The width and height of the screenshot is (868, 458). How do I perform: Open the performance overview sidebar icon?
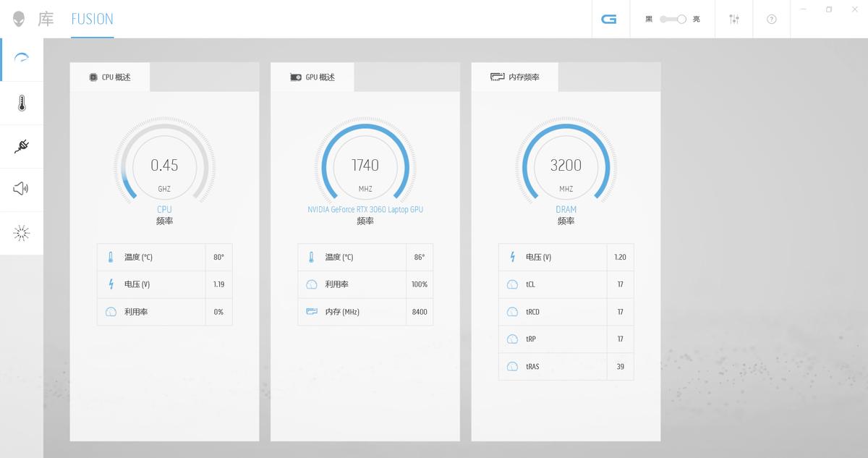[22, 59]
